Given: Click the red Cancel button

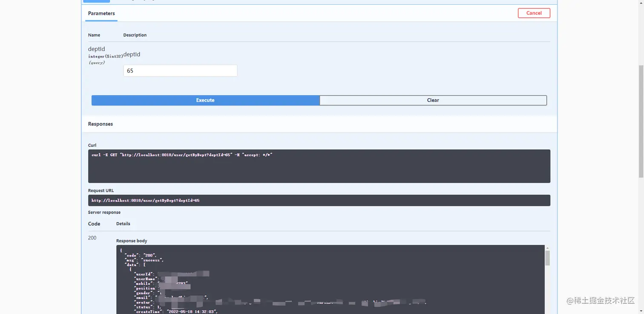Looking at the screenshot, I should (534, 13).
